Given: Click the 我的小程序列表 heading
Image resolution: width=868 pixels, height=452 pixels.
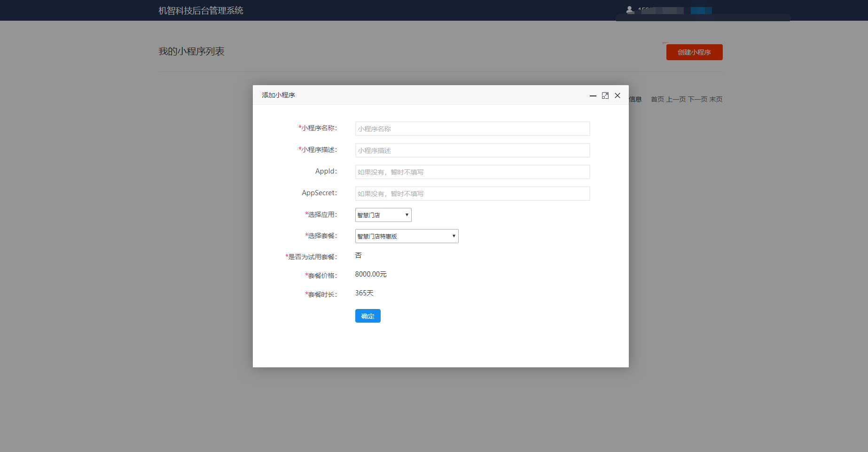Looking at the screenshot, I should [191, 51].
